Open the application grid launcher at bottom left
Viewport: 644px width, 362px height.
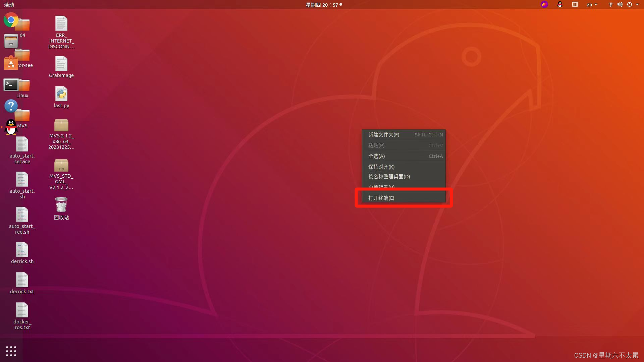(11, 351)
